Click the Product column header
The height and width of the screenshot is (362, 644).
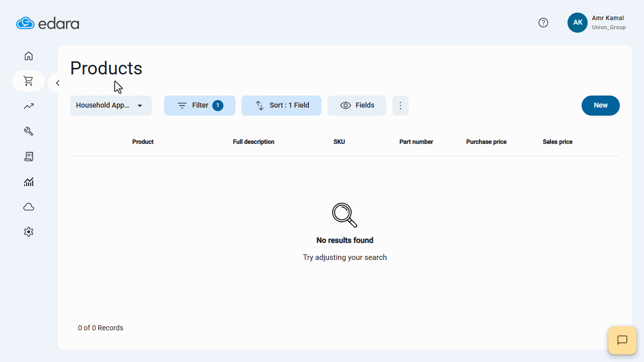[x=143, y=142]
